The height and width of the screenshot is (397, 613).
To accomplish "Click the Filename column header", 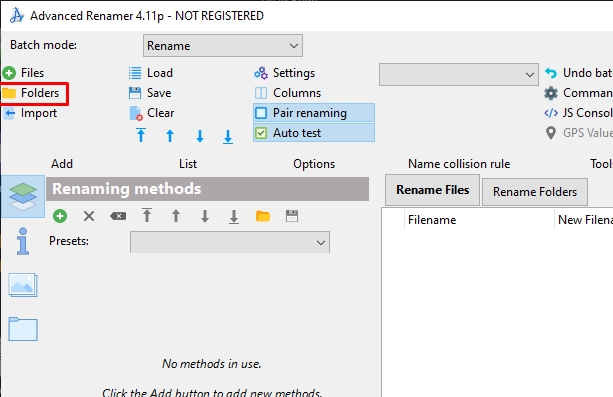I will [479, 220].
